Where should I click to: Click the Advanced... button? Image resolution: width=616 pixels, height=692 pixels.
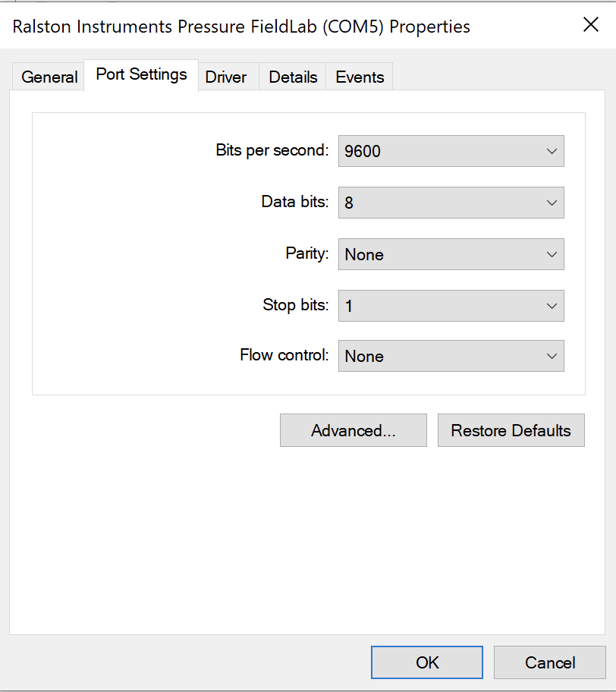[x=354, y=430]
